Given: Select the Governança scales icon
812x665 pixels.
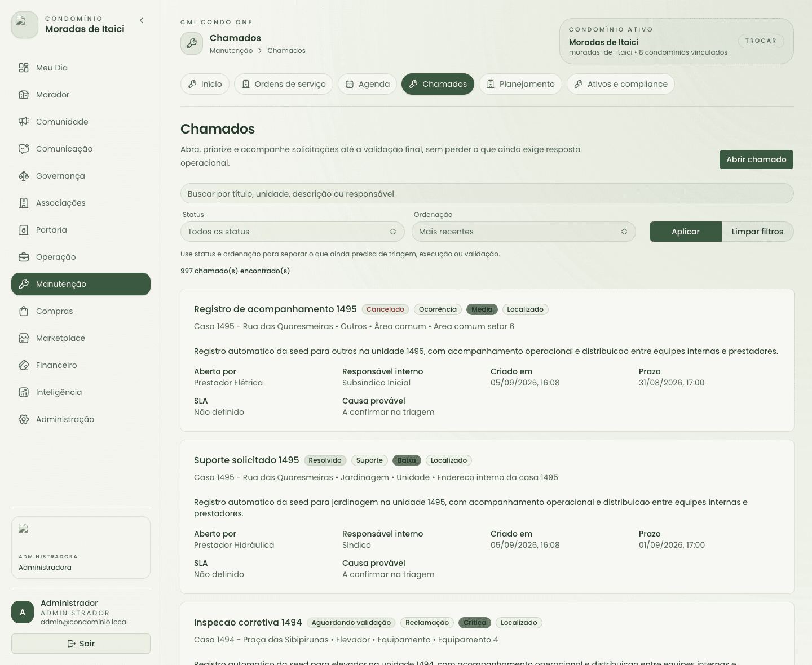Looking at the screenshot, I should pyautogui.click(x=24, y=176).
